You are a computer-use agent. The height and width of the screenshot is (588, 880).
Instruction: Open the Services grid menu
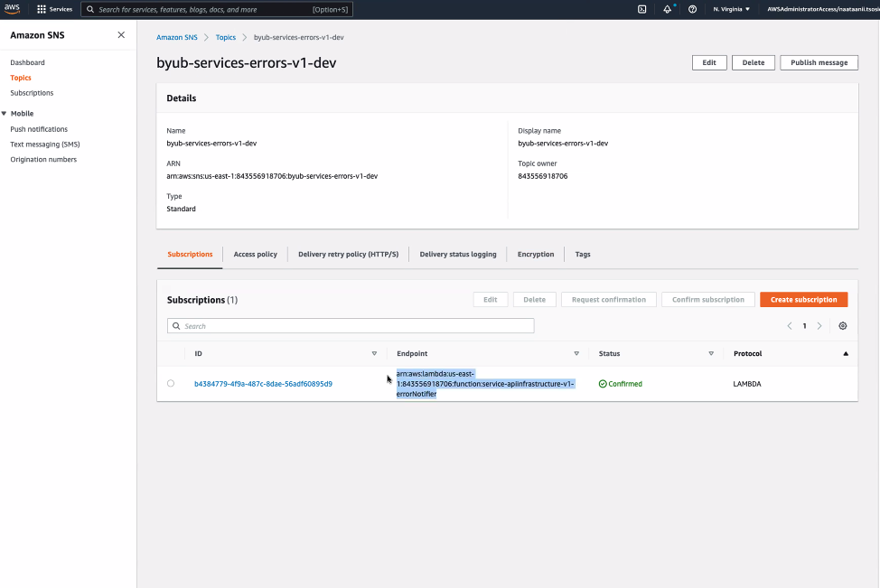coord(54,9)
